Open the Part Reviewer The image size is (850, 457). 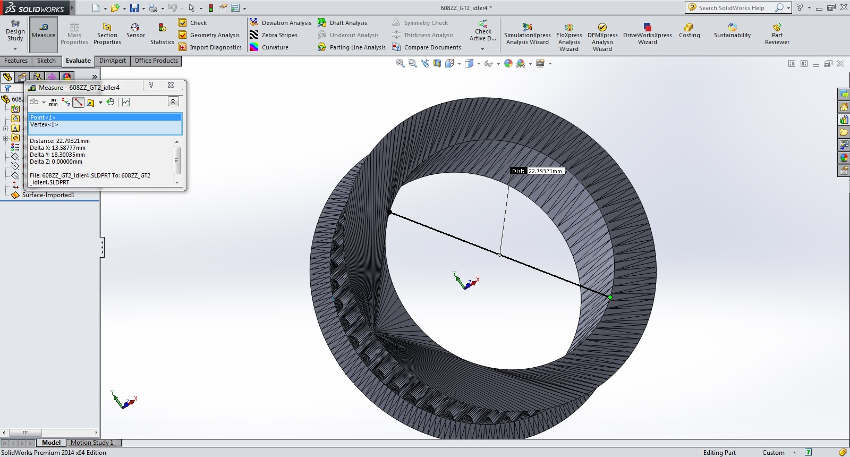[x=777, y=34]
